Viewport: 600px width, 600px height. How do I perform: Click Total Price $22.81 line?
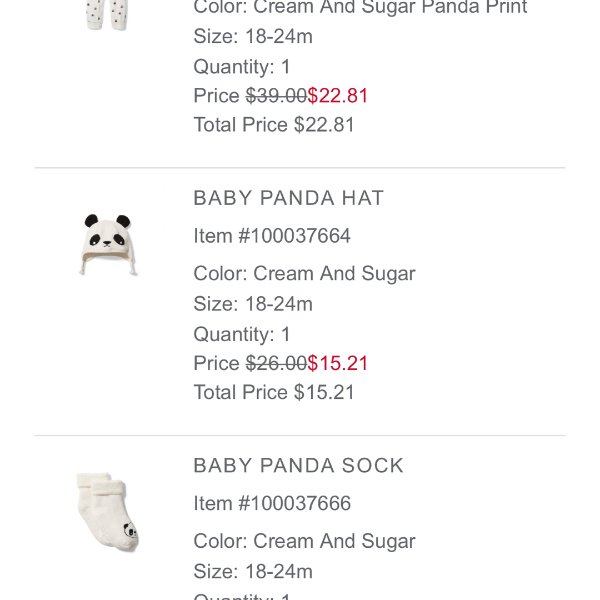coord(274,125)
